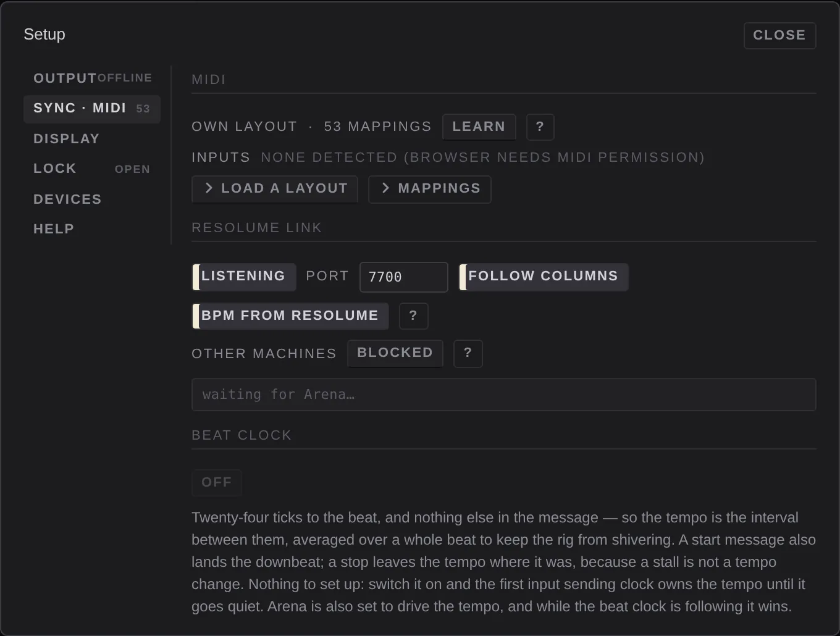
Task: Toggle BPM From Resolume
Action: tap(290, 316)
